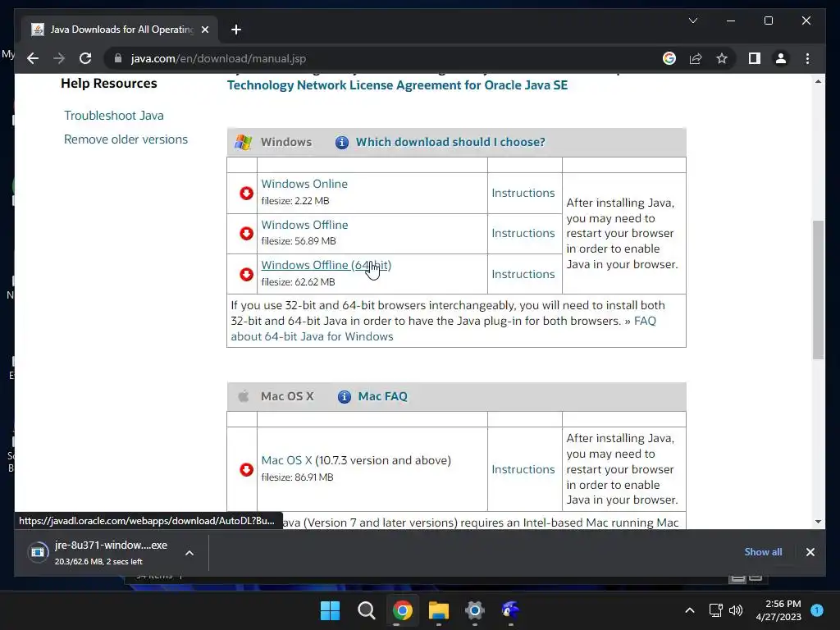The height and width of the screenshot is (630, 840).
Task: Click Show all downloads
Action: [763, 552]
